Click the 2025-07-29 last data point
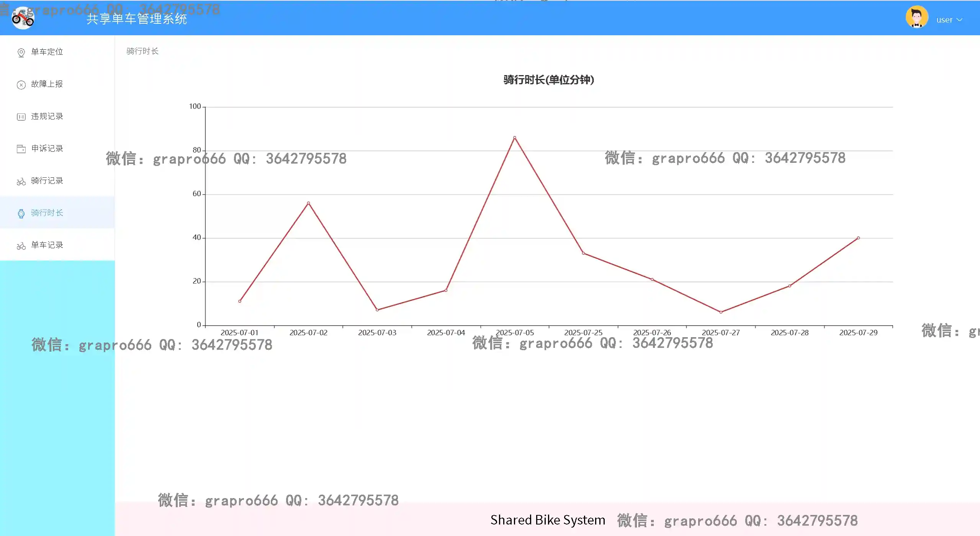This screenshot has height=536, width=980. coord(858,238)
